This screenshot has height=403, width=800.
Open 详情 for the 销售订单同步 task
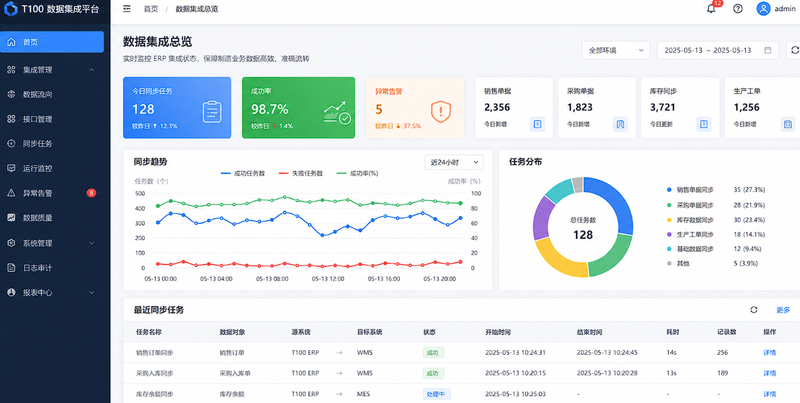coord(769,352)
